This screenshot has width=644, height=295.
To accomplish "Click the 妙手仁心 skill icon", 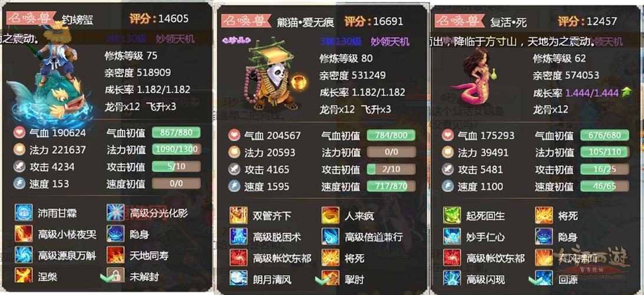I will 452,237.
